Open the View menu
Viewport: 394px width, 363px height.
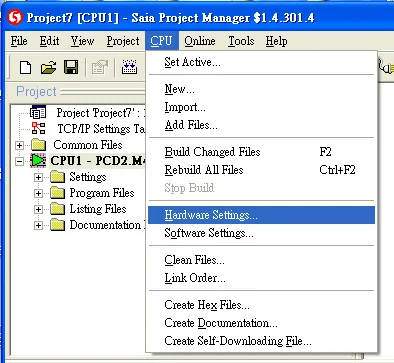[82, 41]
